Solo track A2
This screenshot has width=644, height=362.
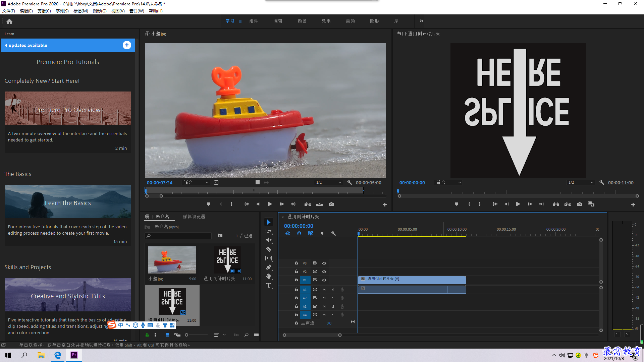tap(333, 298)
